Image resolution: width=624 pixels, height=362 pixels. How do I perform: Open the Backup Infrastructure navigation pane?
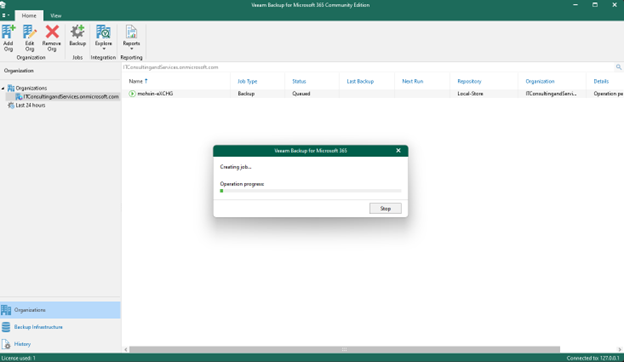60,327
